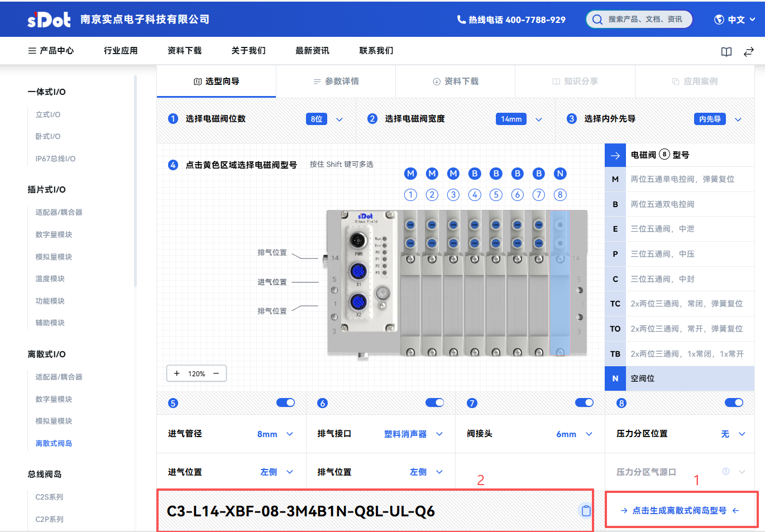The height and width of the screenshot is (532, 765).
Task: Select the TC valve type row
Action: tap(679, 304)
